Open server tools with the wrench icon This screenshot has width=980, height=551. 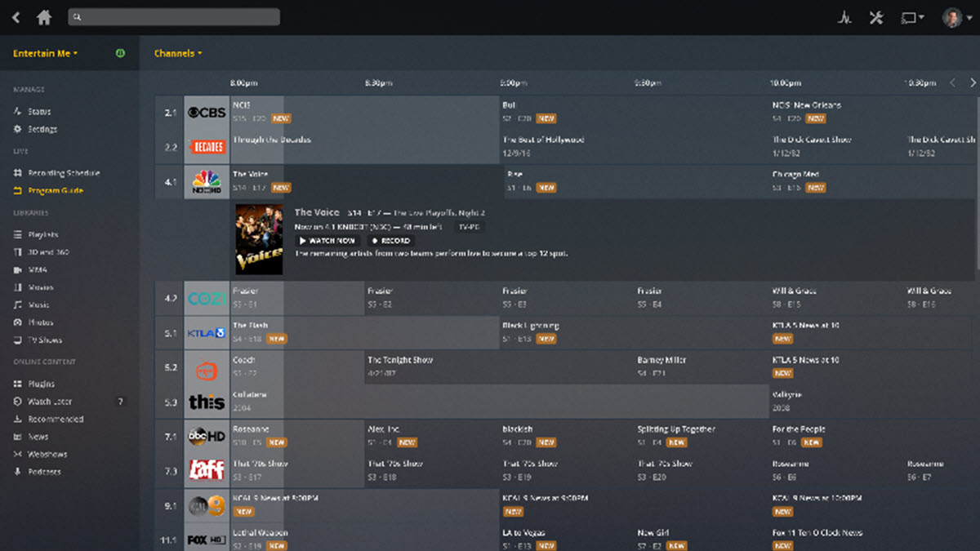coord(876,16)
